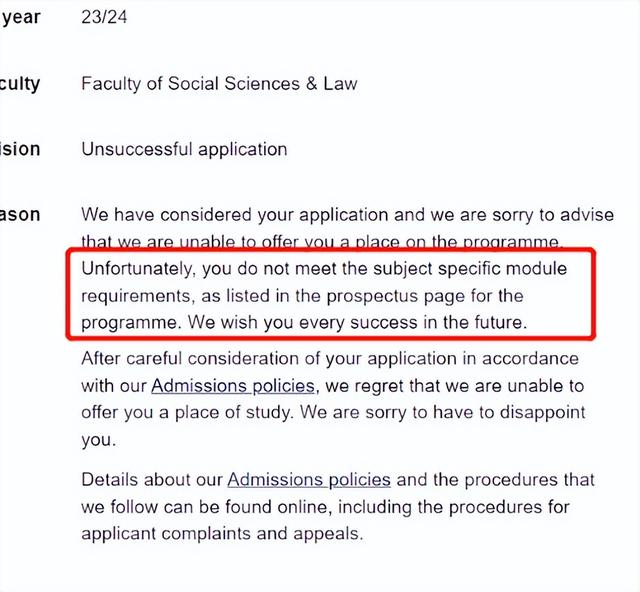
Task: Open the Admissions policies link after "with our"
Action: click(x=233, y=386)
